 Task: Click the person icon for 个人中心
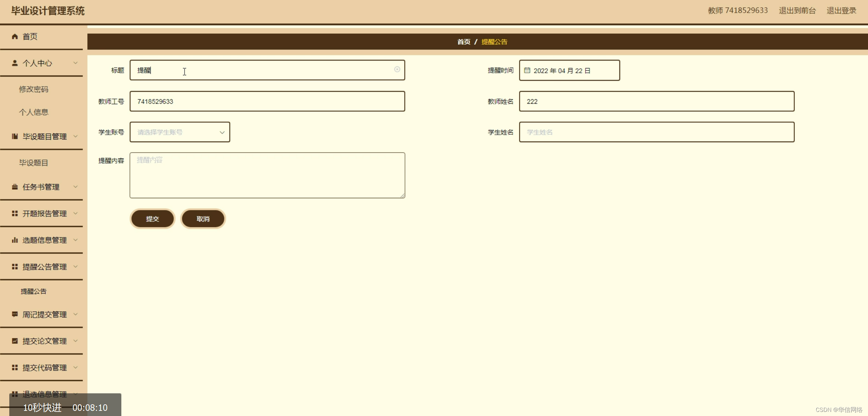point(14,63)
